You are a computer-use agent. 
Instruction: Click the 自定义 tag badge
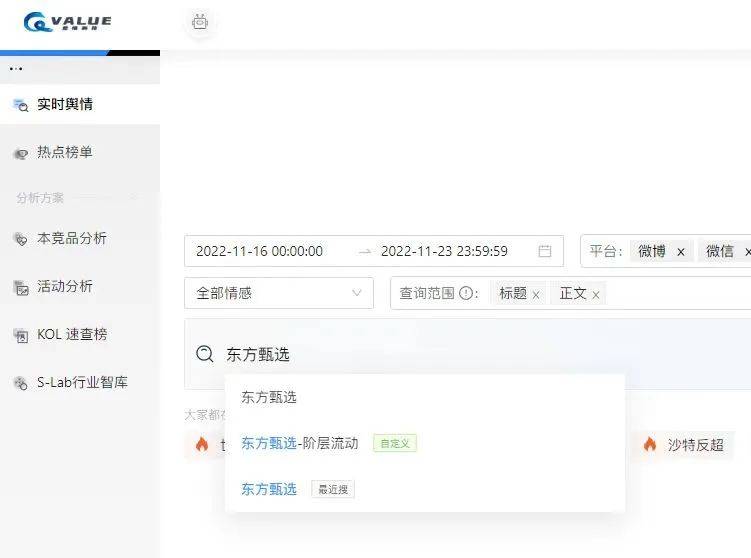coord(395,444)
